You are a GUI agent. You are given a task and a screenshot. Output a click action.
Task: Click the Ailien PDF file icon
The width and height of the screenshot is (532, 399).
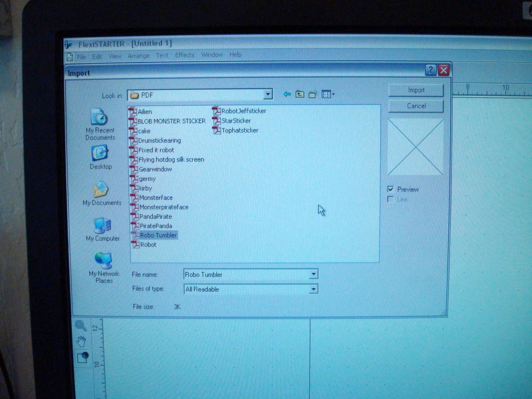click(x=132, y=111)
